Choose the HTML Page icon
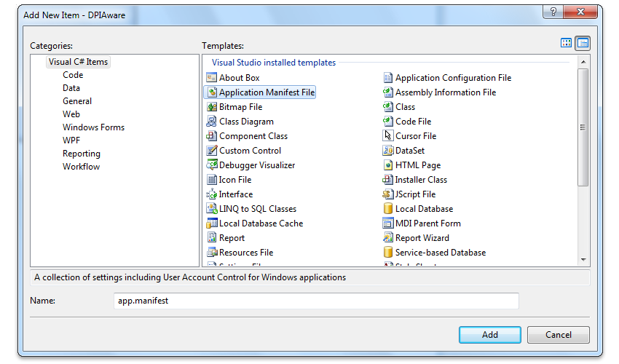 coord(388,165)
